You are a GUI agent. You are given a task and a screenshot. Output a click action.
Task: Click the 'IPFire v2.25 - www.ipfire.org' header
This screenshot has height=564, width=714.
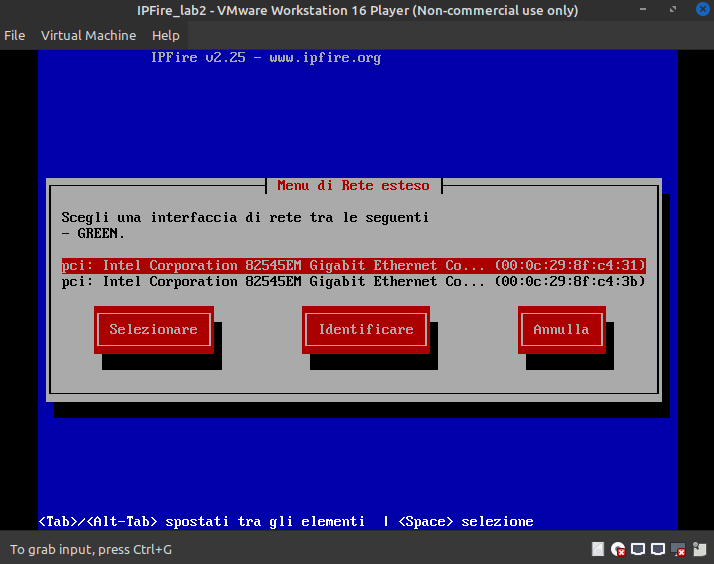click(x=266, y=58)
